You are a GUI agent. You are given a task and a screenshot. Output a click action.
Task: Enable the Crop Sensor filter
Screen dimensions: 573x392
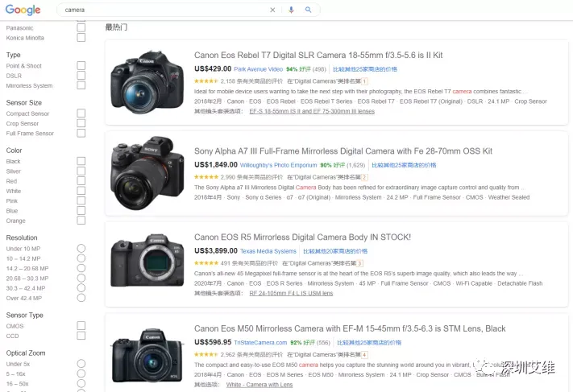(81, 123)
